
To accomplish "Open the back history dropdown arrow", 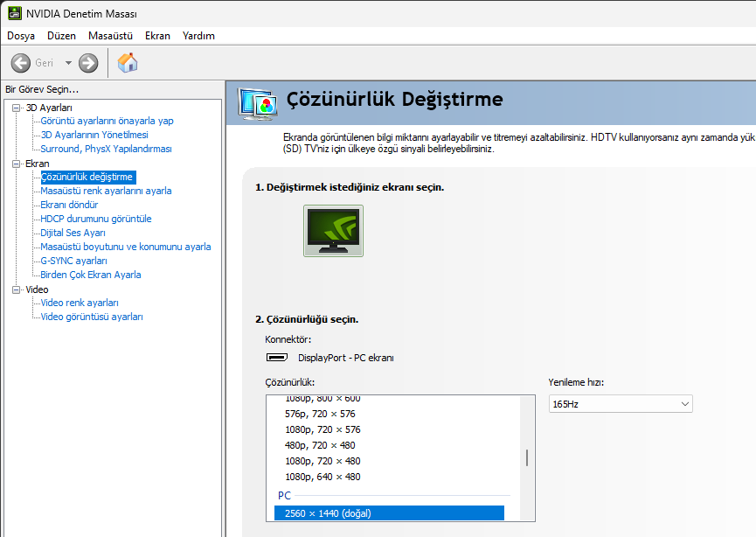I will (x=68, y=63).
